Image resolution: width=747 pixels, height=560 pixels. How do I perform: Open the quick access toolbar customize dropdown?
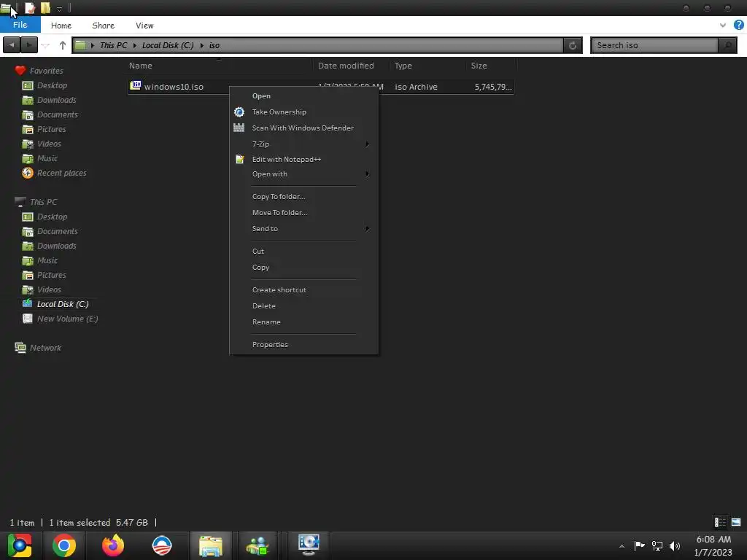coord(59,9)
